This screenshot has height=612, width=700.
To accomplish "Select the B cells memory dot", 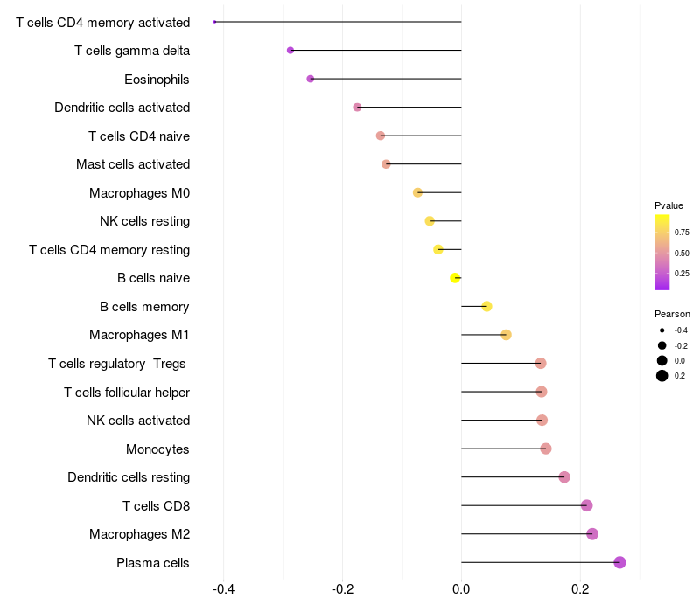I will (486, 306).
